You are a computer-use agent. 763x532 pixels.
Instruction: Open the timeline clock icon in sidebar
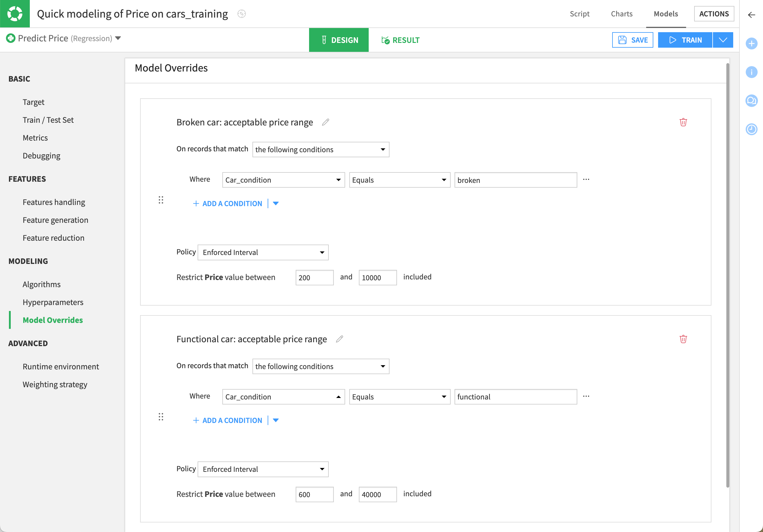751,129
